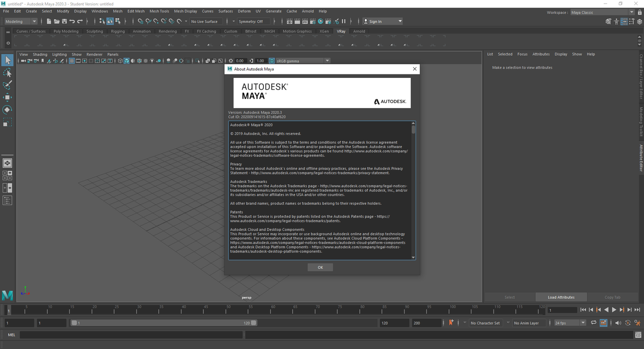Click the range slider bar
This screenshot has width=644, height=349.
point(164,323)
